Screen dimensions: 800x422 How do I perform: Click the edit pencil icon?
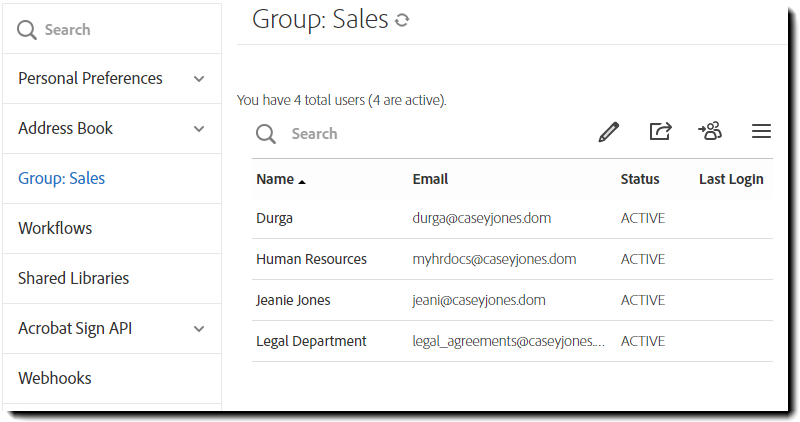pyautogui.click(x=609, y=132)
